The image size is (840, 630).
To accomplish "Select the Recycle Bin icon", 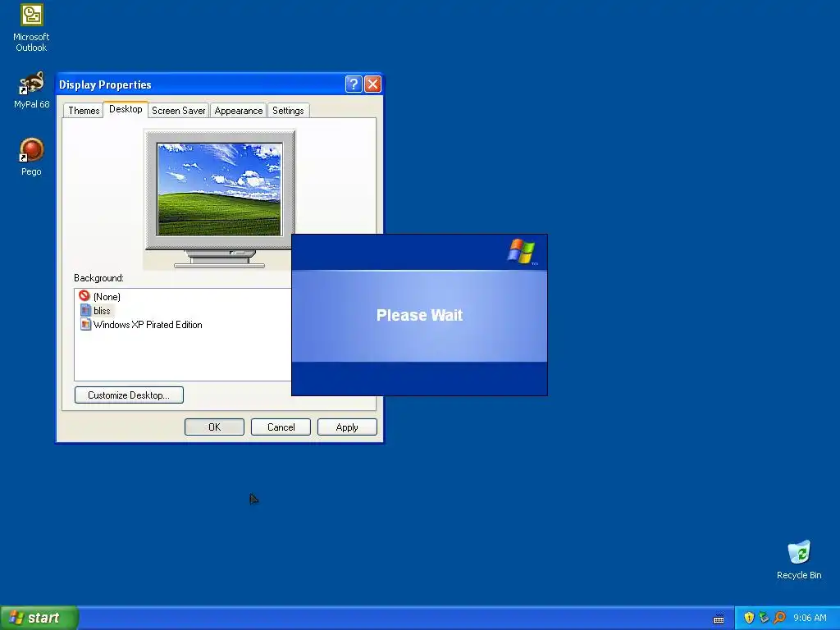I will 799,559.
